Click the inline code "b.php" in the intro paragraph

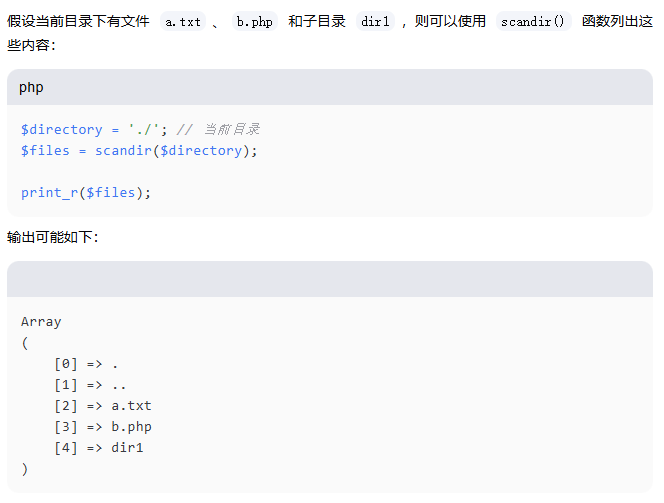[x=254, y=22]
